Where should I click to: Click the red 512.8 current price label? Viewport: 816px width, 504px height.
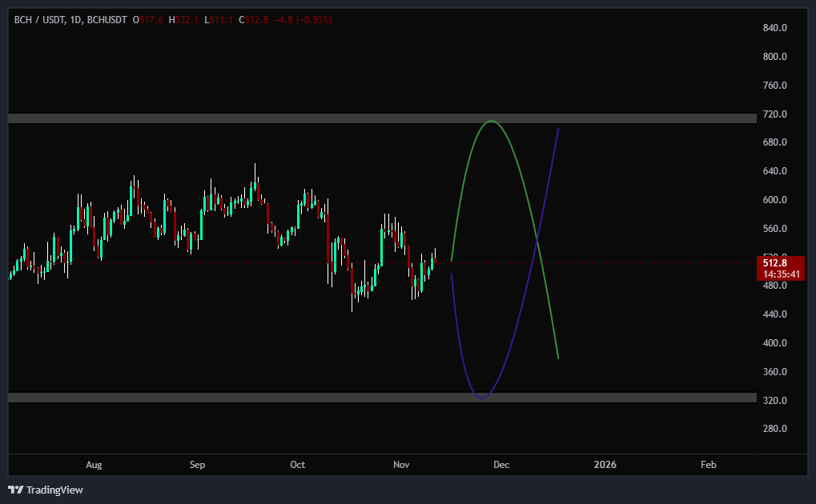point(775,262)
